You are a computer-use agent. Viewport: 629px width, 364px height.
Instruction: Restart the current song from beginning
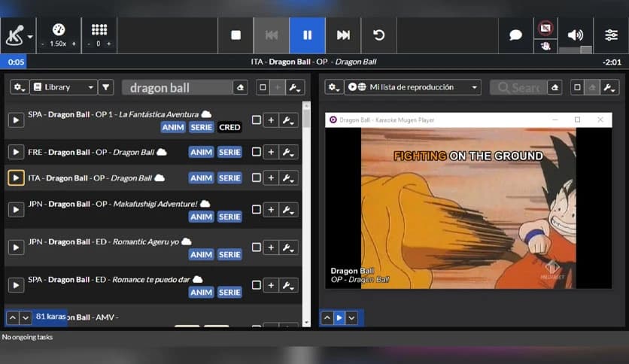(x=379, y=35)
